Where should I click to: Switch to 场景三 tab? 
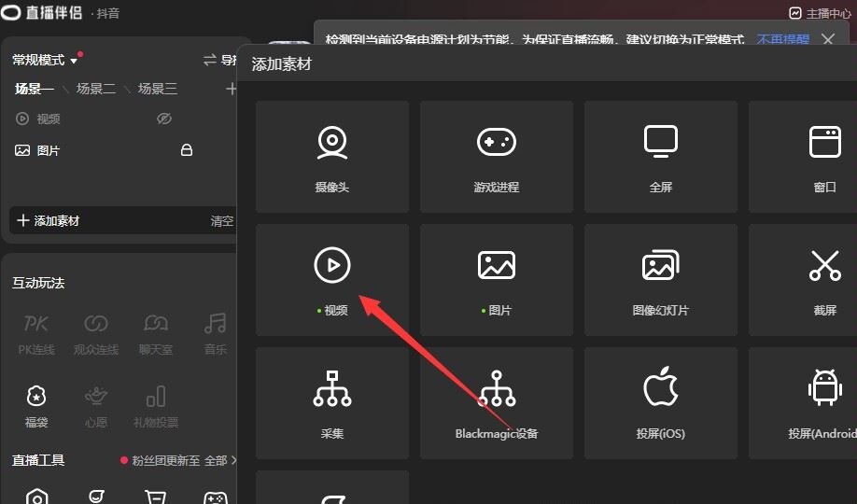pos(158,89)
